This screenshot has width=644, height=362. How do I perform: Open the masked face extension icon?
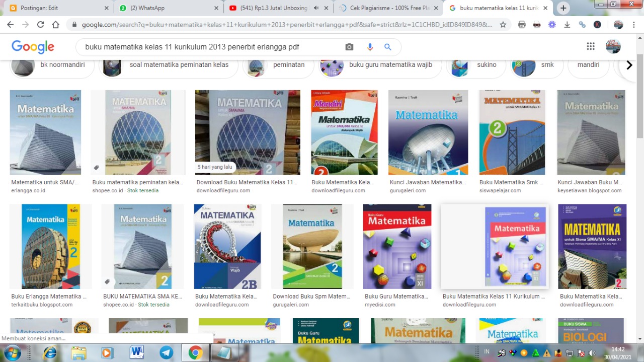click(x=537, y=24)
